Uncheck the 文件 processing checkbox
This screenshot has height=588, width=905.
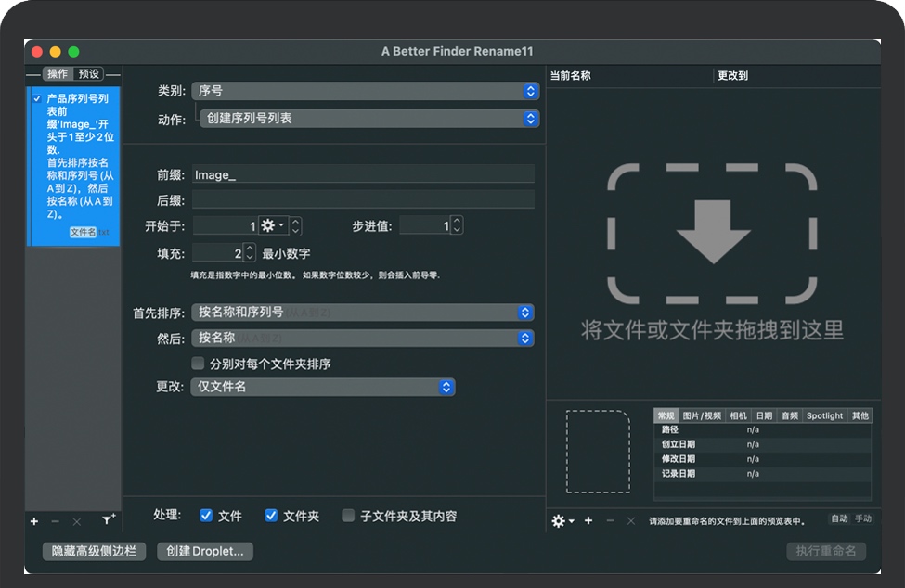click(206, 516)
